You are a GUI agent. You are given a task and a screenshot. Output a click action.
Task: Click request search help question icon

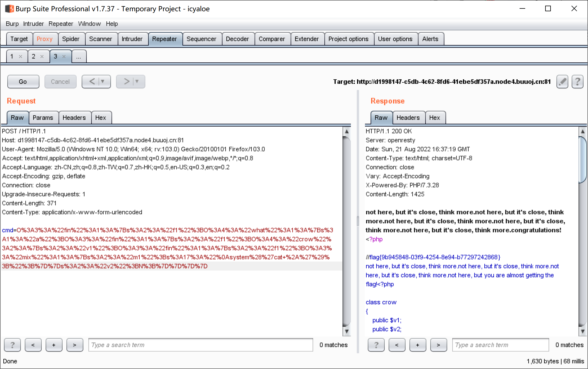(x=12, y=345)
